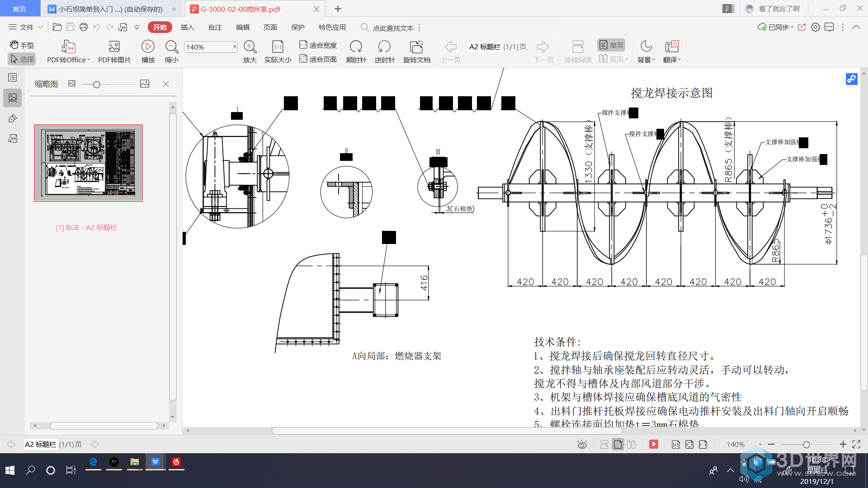868x488 pixels.
Task: Switch to double page view (双页)
Action: [x=613, y=59]
